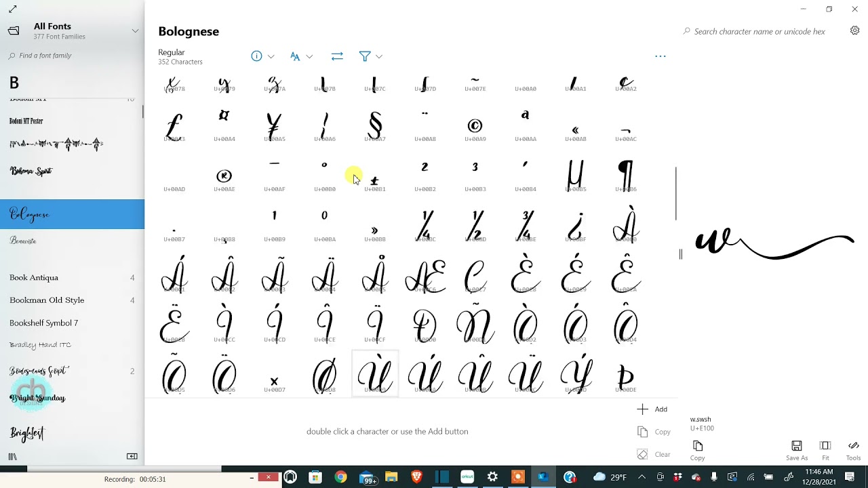Collapse the font list pane icon
This screenshot has height=488, width=868.
click(x=132, y=456)
